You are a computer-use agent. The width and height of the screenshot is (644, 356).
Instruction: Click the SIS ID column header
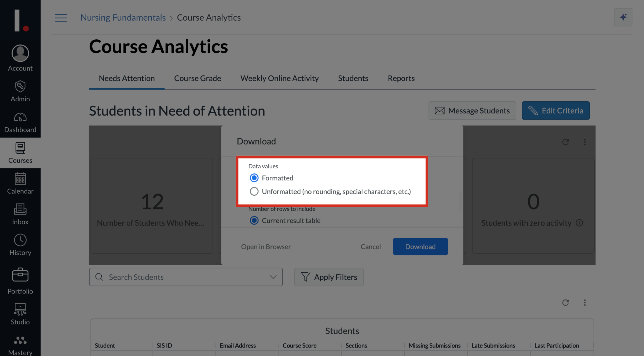coord(164,345)
